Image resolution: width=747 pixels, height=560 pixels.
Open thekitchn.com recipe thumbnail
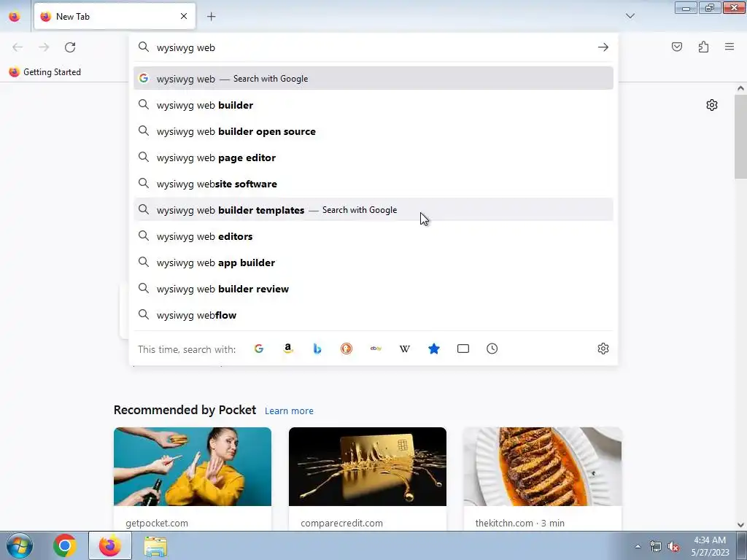[x=543, y=467]
